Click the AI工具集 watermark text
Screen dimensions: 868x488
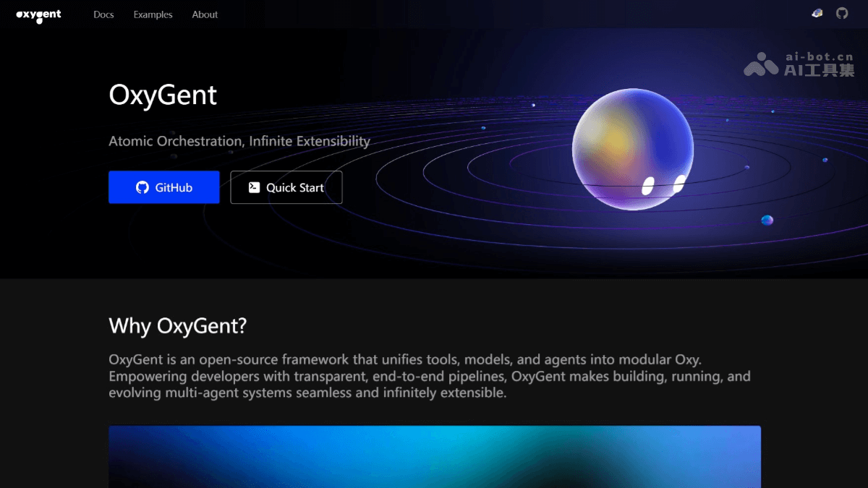point(820,69)
